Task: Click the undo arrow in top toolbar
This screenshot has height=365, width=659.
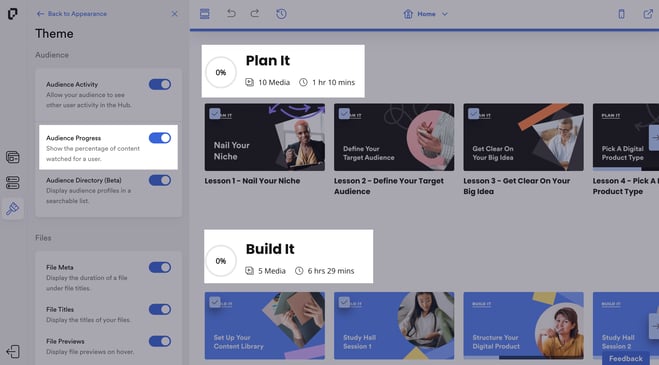Action: point(231,13)
